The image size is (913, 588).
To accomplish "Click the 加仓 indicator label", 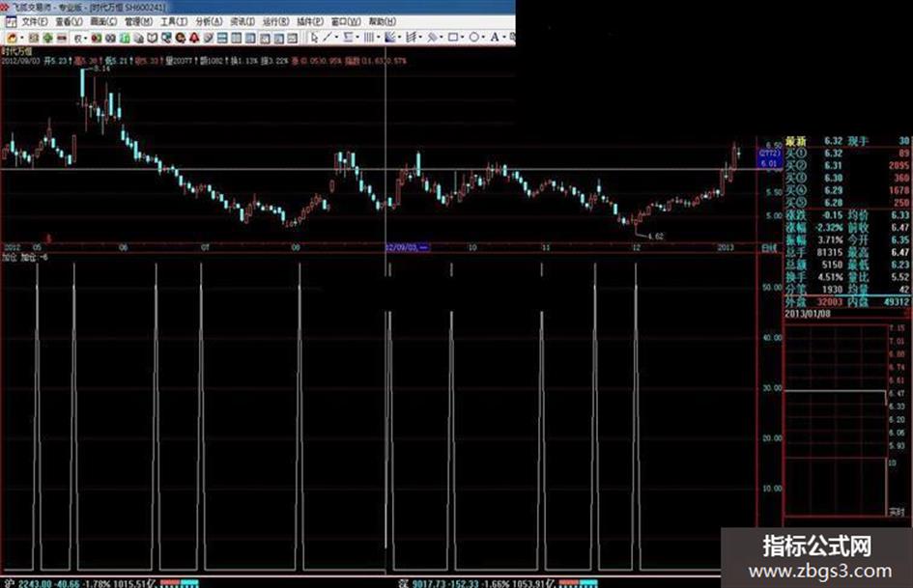I will (x=9, y=257).
